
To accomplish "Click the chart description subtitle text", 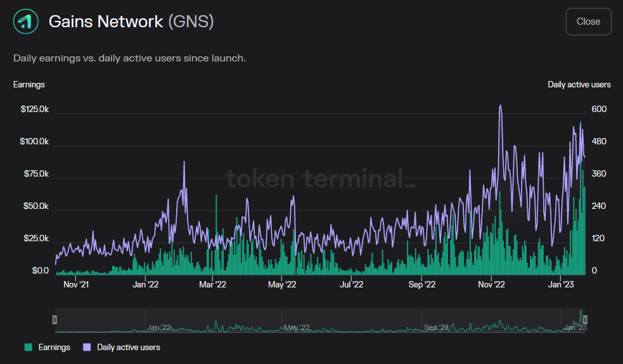I will (129, 58).
